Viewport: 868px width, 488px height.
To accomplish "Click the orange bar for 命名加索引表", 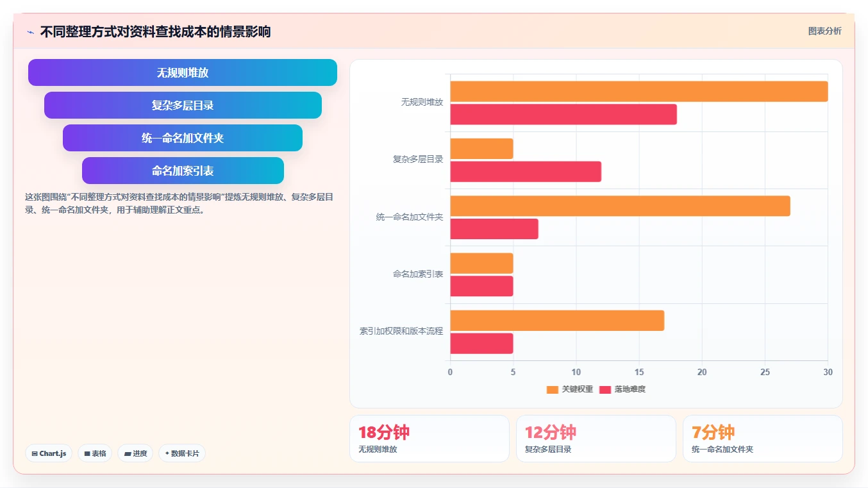I will pyautogui.click(x=481, y=263).
